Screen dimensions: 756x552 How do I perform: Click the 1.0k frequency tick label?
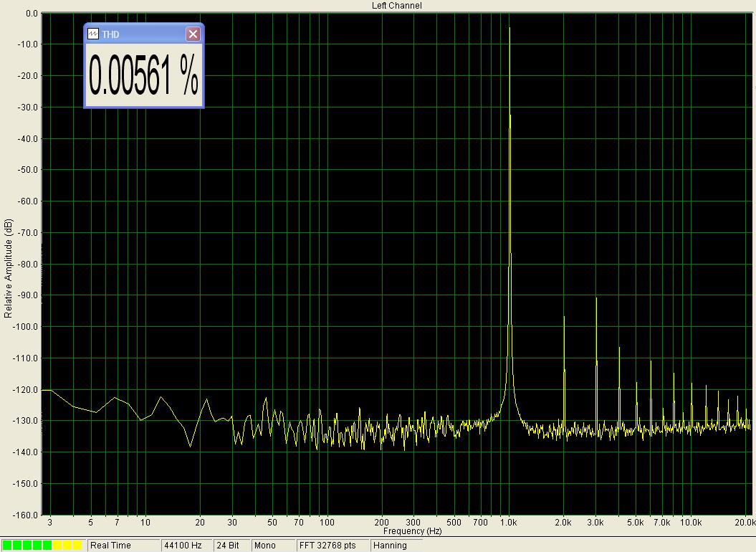(x=508, y=522)
